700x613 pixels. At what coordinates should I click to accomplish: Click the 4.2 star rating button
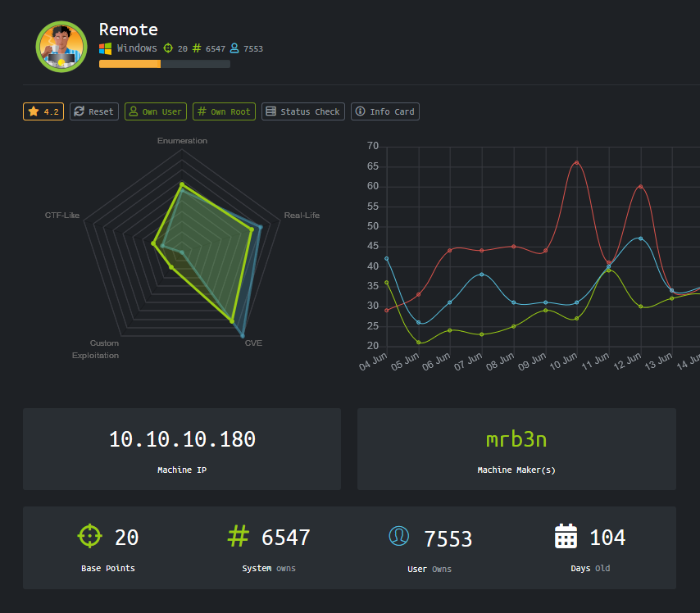coord(43,111)
